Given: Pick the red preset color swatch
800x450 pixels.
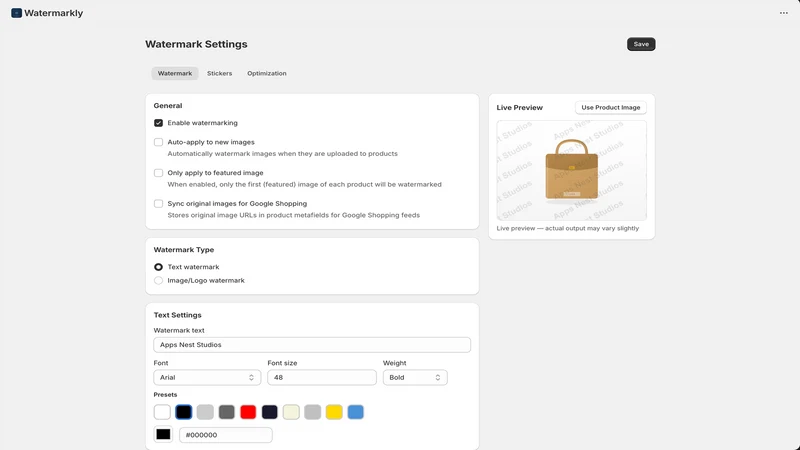Looking at the screenshot, I should point(248,412).
